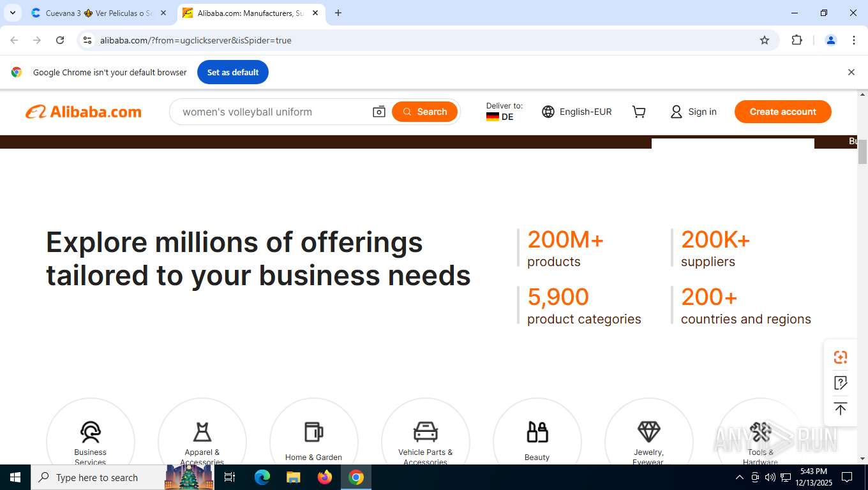Click the Alibaba.com logo

(x=84, y=112)
